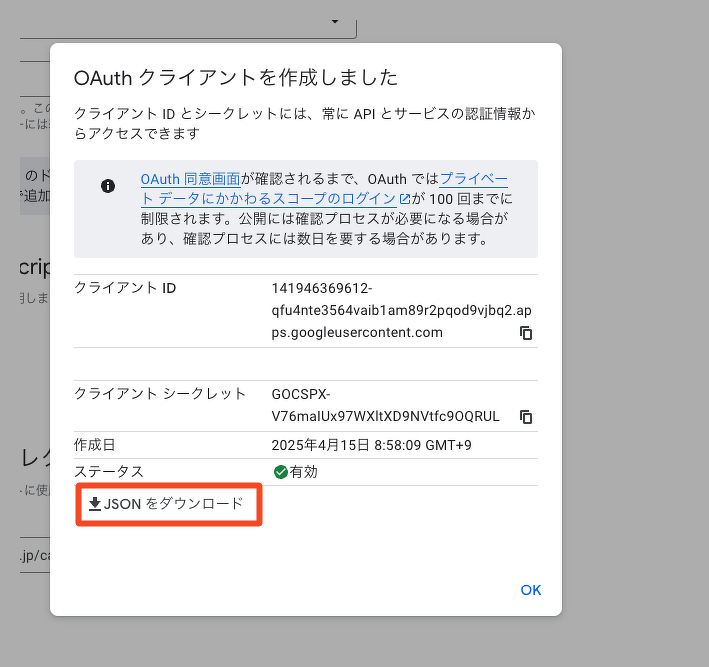Click the ステータス row label
Screen dimensions: 709x667
tap(109, 471)
